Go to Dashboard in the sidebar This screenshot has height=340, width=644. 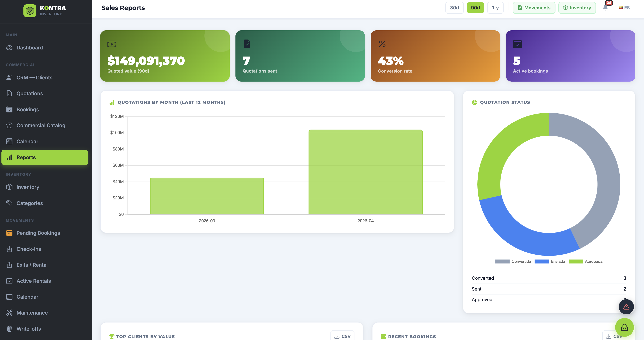pyautogui.click(x=45, y=47)
